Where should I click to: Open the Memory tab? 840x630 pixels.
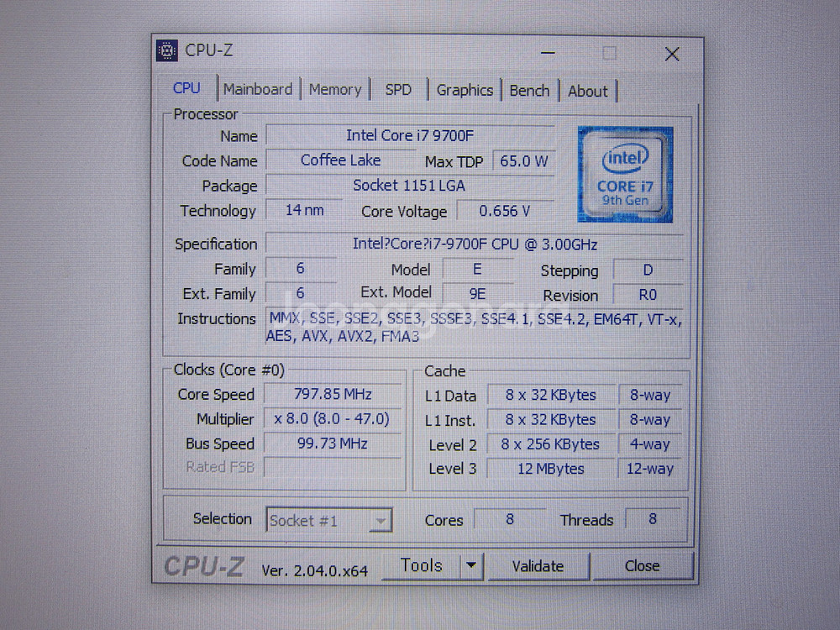pos(335,90)
